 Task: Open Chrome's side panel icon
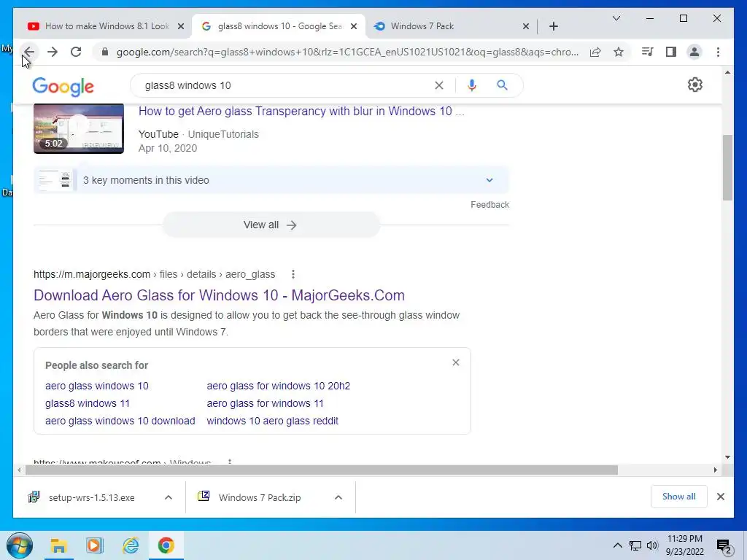671,52
